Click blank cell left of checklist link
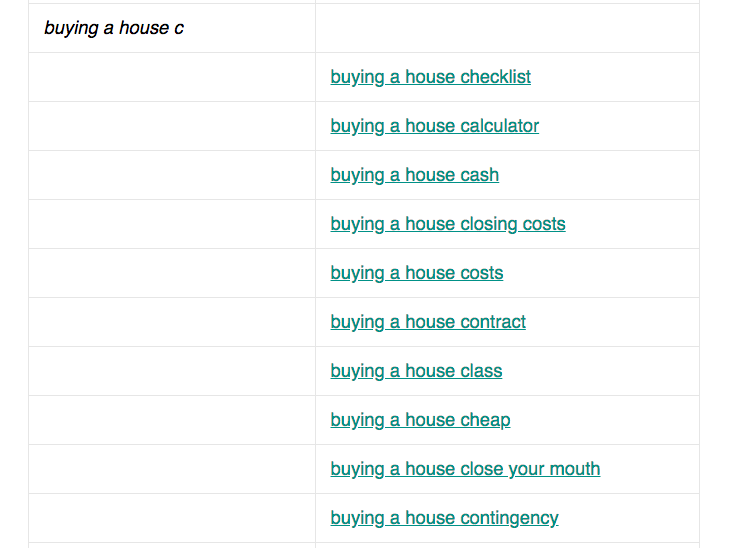Image resolution: width=730 pixels, height=548 pixels. 172,77
